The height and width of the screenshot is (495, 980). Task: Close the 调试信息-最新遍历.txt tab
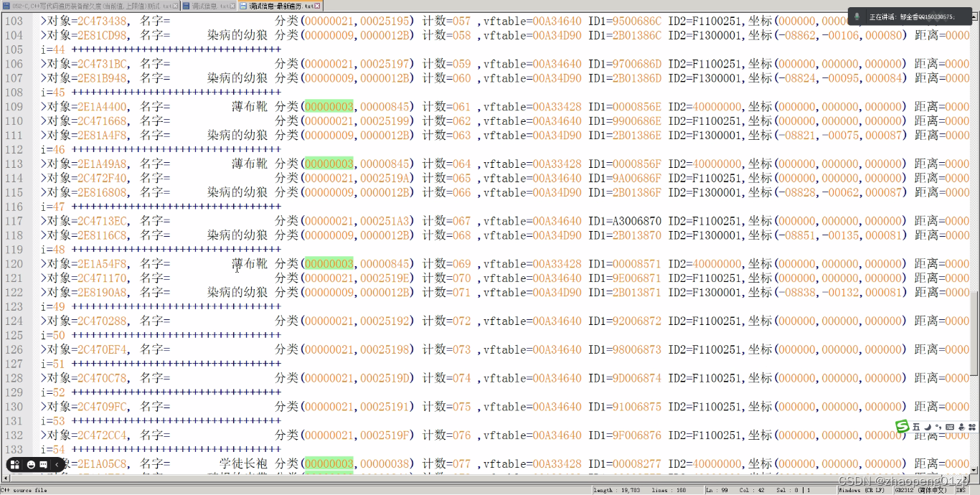tap(317, 6)
